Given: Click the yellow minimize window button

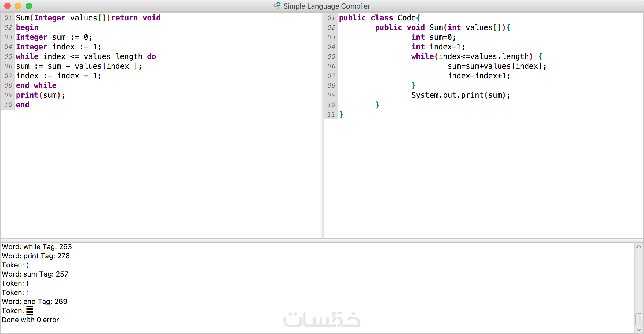Looking at the screenshot, I should pyautogui.click(x=18, y=6).
